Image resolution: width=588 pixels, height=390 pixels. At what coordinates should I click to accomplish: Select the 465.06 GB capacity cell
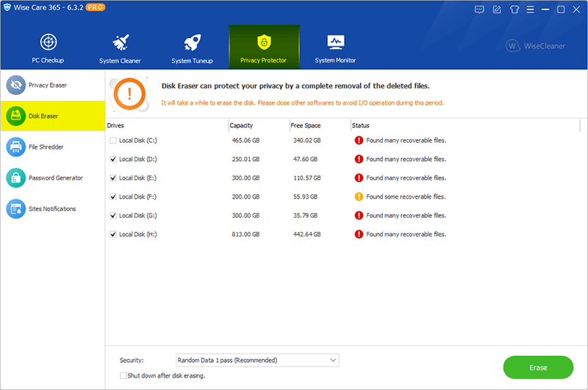coord(245,141)
